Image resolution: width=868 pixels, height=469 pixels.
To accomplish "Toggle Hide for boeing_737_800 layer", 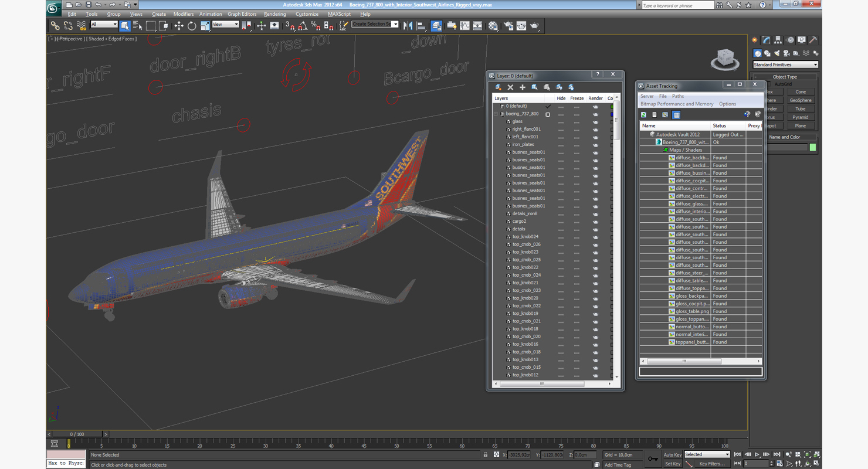I will pos(561,114).
